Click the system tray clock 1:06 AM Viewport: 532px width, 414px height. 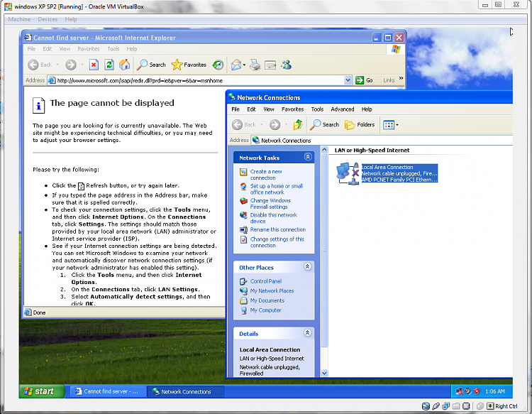point(495,391)
